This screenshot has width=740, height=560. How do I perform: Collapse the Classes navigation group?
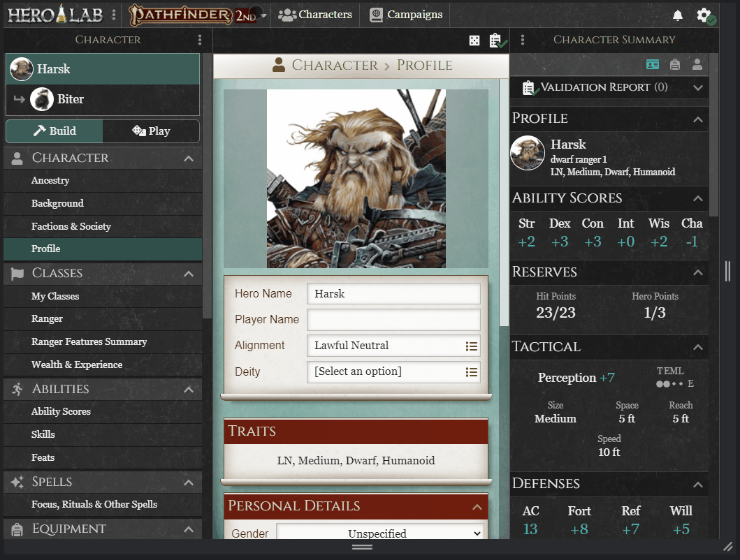pos(189,274)
